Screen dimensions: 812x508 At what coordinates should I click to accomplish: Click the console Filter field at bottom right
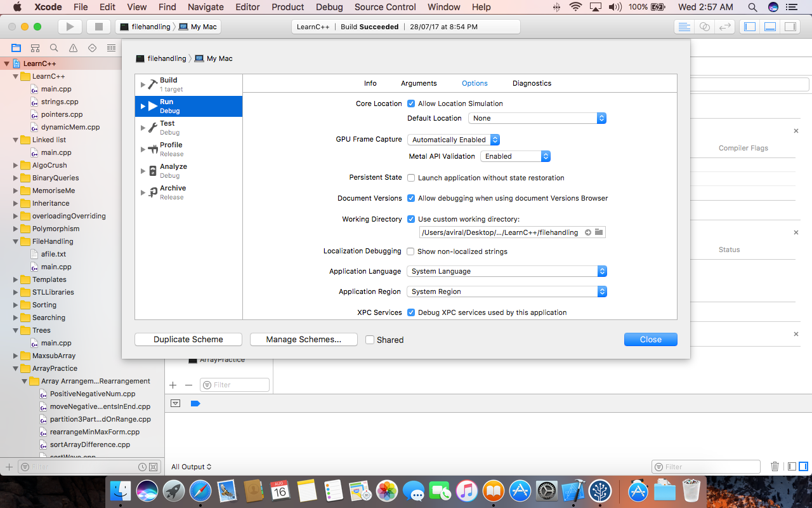(706, 467)
